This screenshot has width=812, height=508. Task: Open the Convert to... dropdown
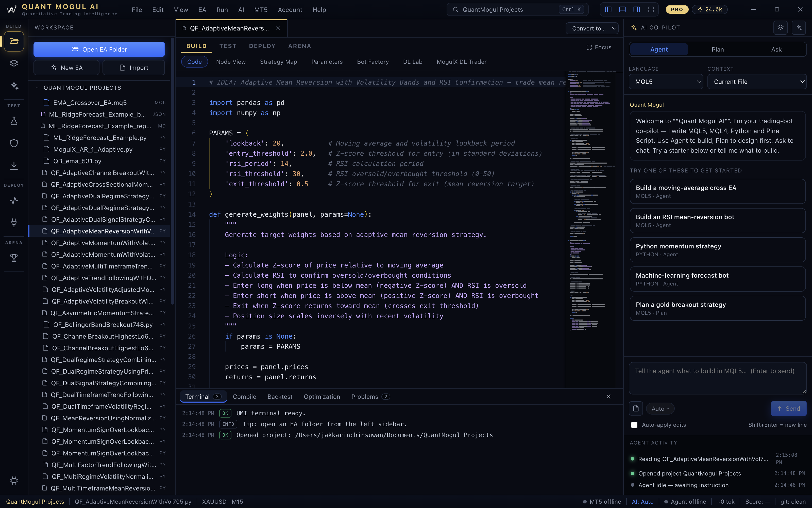click(592, 28)
